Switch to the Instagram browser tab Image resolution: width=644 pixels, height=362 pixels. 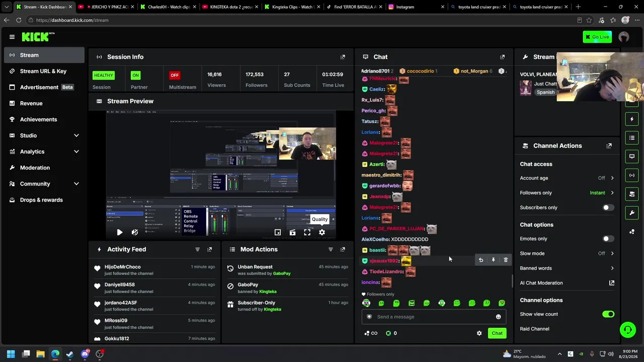pyautogui.click(x=416, y=7)
